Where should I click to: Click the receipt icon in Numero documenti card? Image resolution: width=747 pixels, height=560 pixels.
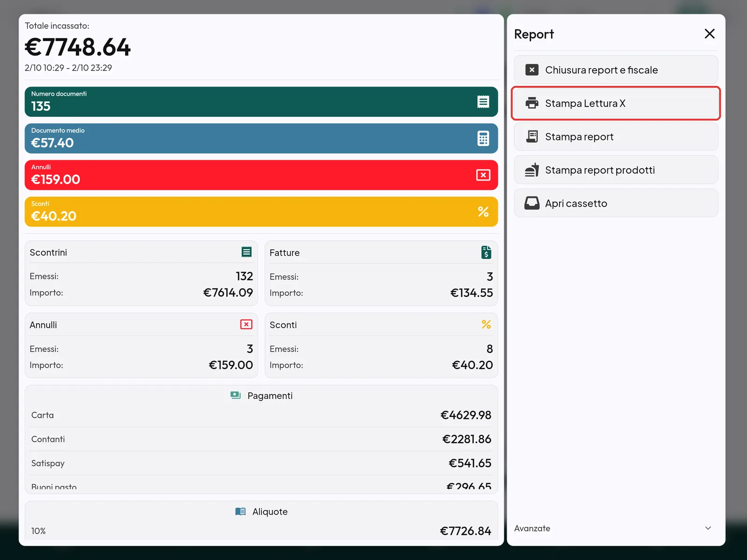[483, 102]
